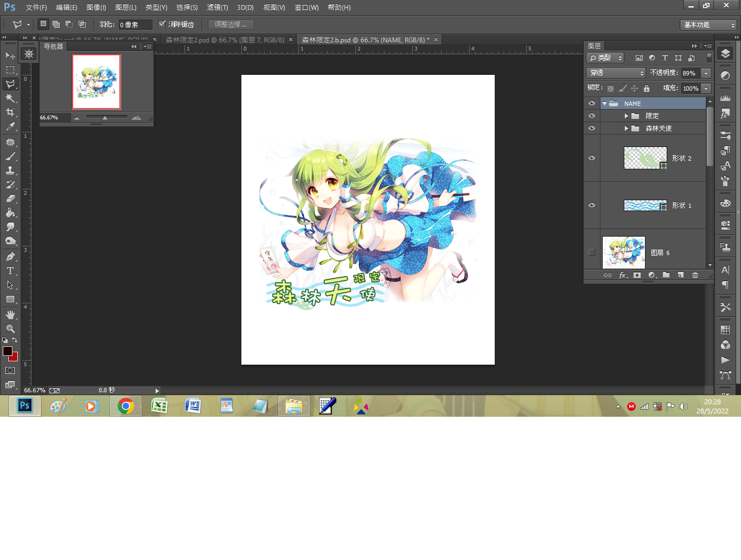Viewport: 741px width, 560px height.
Task: Click the 调整边缘... button
Action: click(231, 24)
